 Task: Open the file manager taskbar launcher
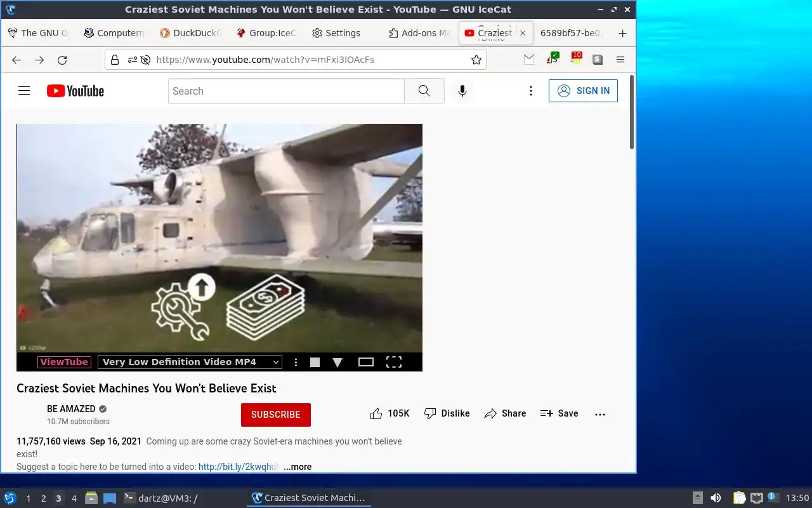point(91,498)
